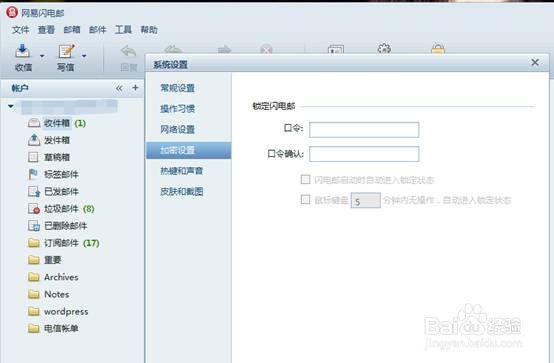Screen dimensions: 554x363
Task: Open the 文件 menu
Action: (x=20, y=30)
